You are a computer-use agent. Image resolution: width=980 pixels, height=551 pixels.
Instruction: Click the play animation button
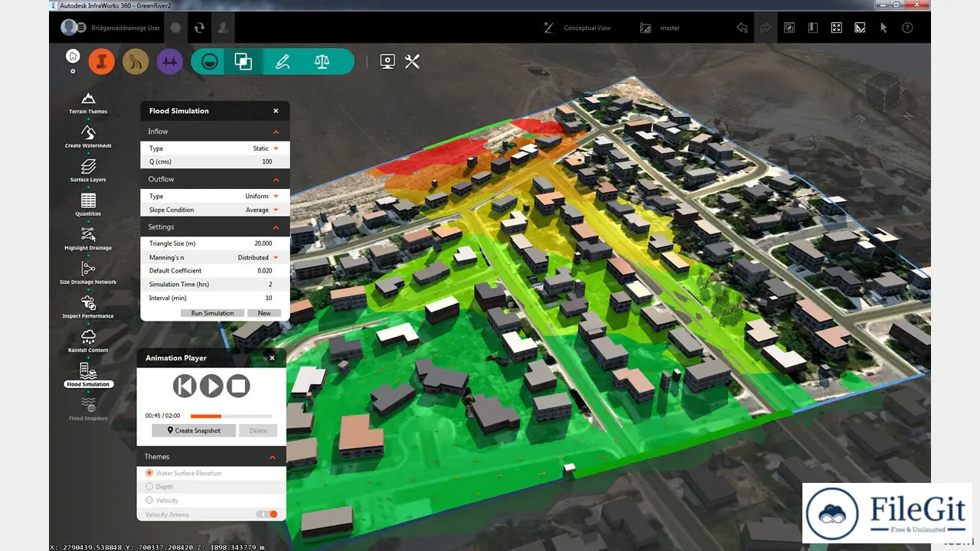tap(211, 386)
